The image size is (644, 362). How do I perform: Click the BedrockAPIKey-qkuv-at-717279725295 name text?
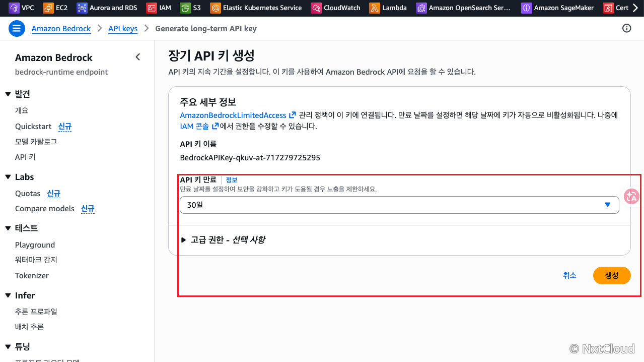(x=250, y=158)
